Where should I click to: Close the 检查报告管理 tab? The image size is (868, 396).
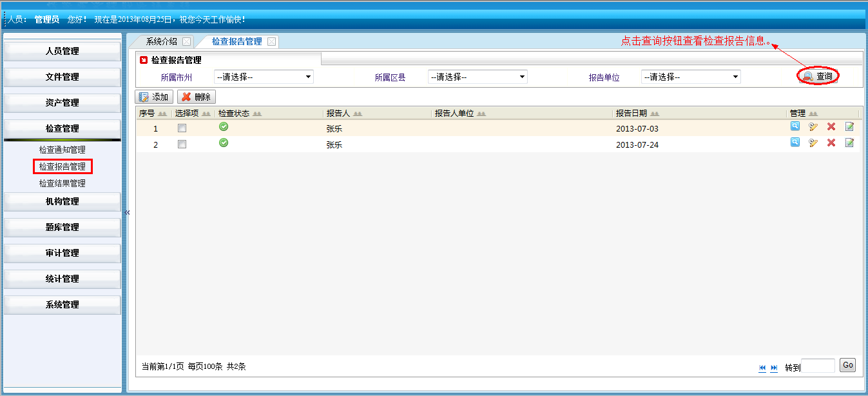271,41
